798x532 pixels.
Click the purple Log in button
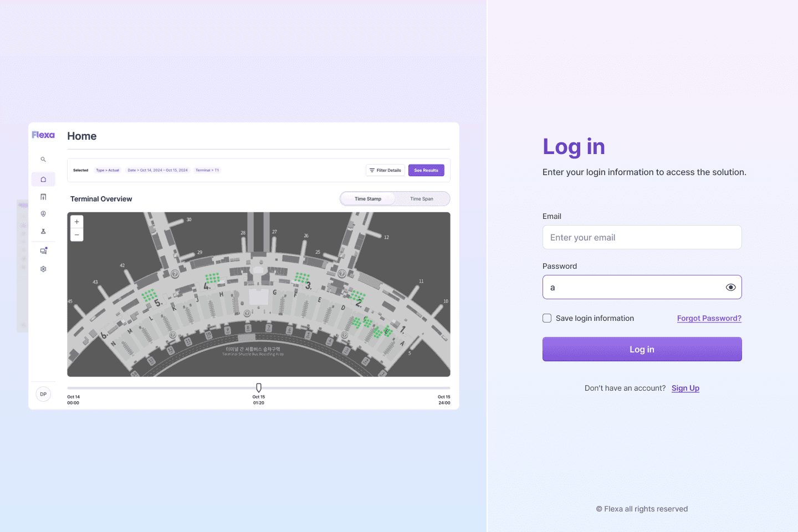click(642, 349)
